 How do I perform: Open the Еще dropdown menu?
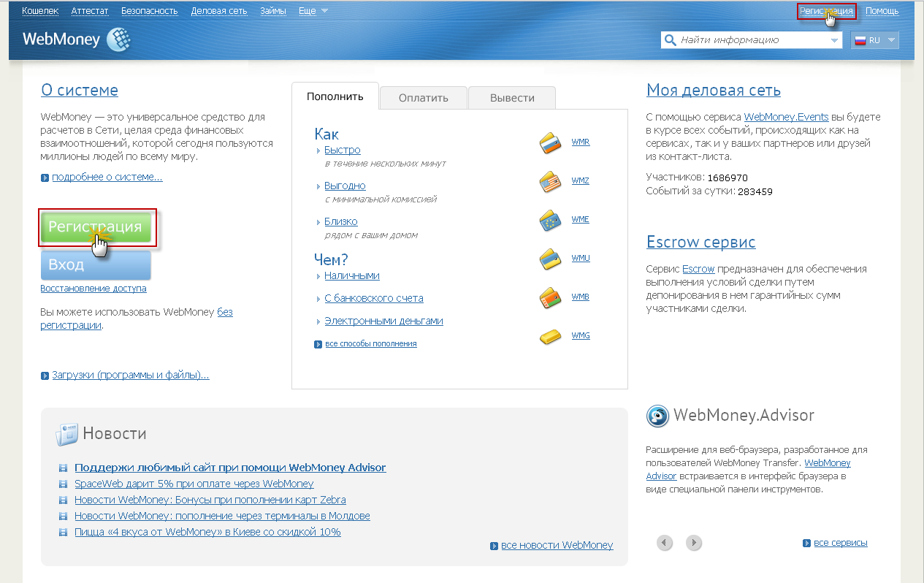(313, 11)
